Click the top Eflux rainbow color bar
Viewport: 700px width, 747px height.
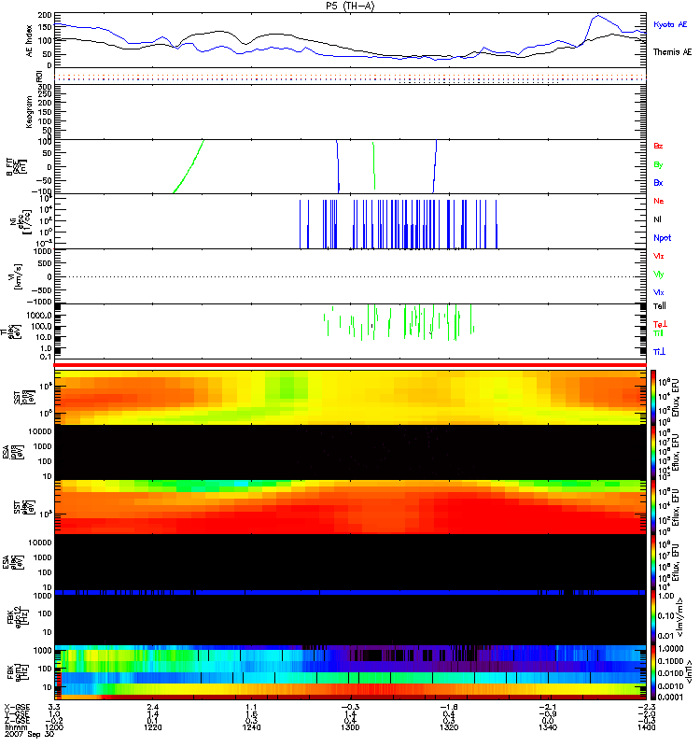tap(653, 397)
